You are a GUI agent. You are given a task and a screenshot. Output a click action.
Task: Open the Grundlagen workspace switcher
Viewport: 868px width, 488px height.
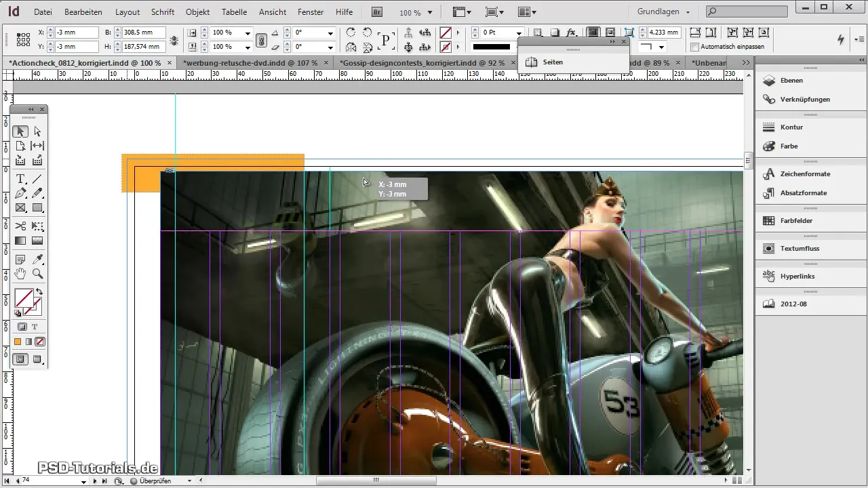coord(664,12)
